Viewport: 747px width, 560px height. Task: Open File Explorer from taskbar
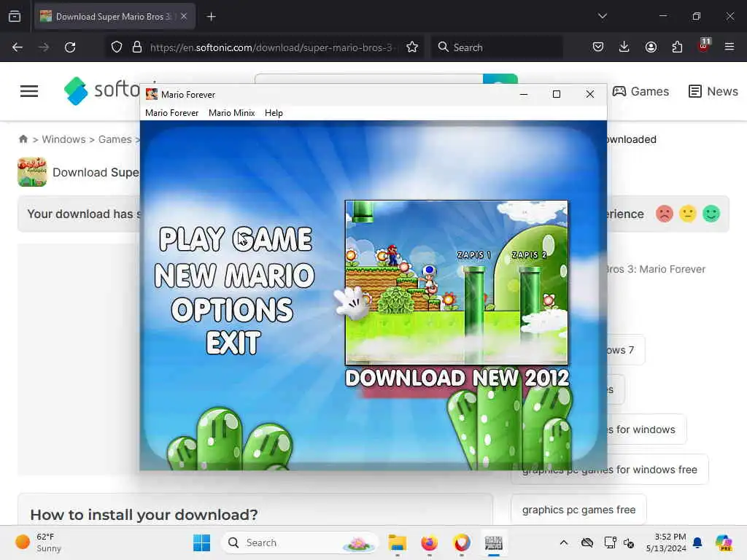(x=398, y=542)
